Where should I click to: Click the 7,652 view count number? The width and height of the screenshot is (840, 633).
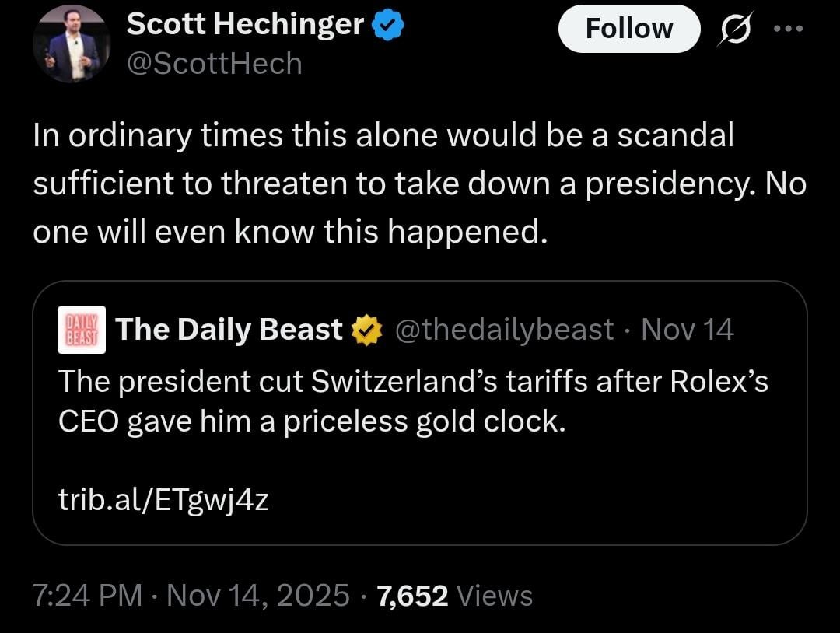click(x=412, y=596)
